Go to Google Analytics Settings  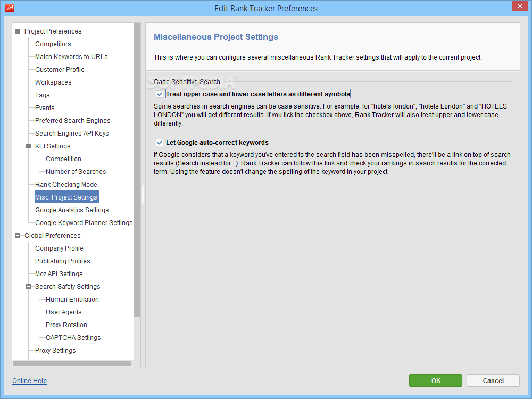[72, 210]
